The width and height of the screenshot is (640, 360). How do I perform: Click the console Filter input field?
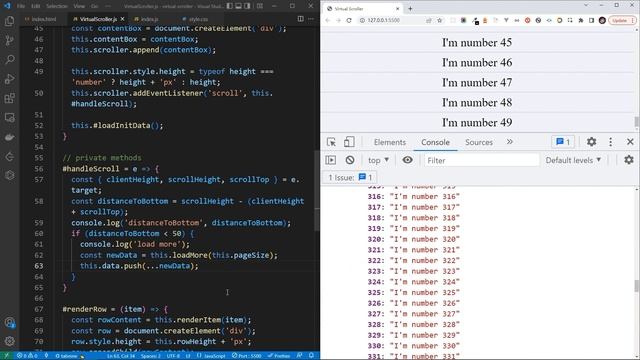pyautogui.click(x=482, y=160)
